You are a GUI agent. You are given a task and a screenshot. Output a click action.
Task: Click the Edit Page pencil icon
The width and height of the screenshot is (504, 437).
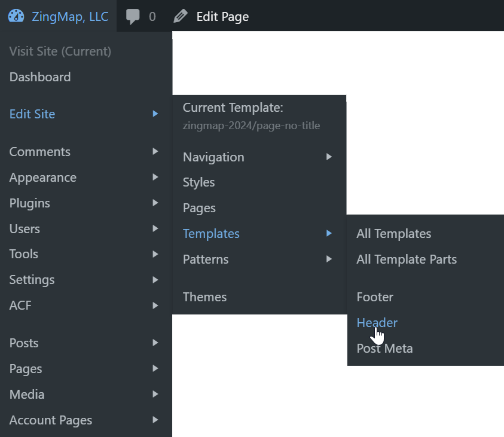[x=181, y=16]
